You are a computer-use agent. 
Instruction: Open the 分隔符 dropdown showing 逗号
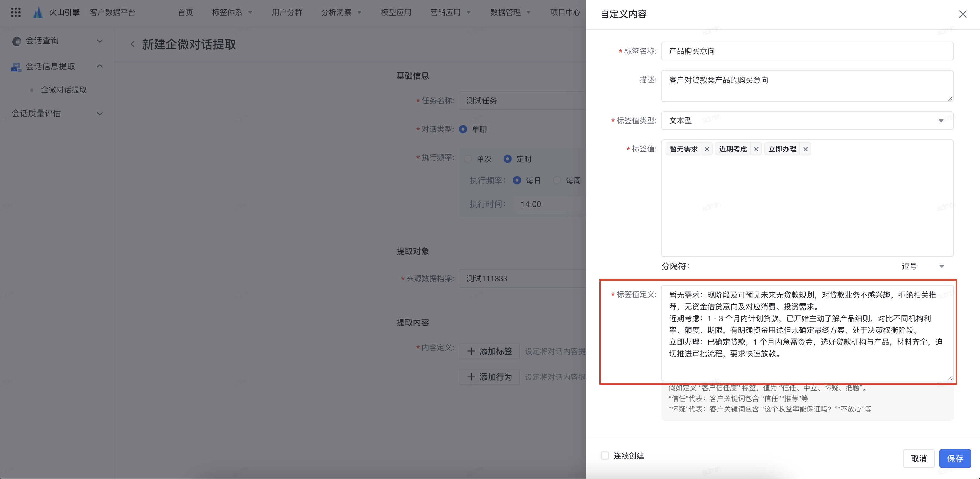922,266
